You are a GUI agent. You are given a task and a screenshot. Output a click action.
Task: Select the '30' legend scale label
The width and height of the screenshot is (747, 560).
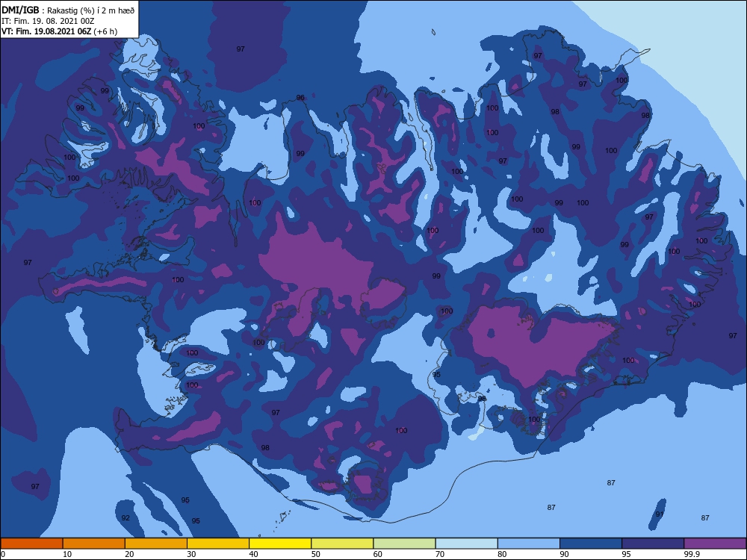click(x=191, y=554)
